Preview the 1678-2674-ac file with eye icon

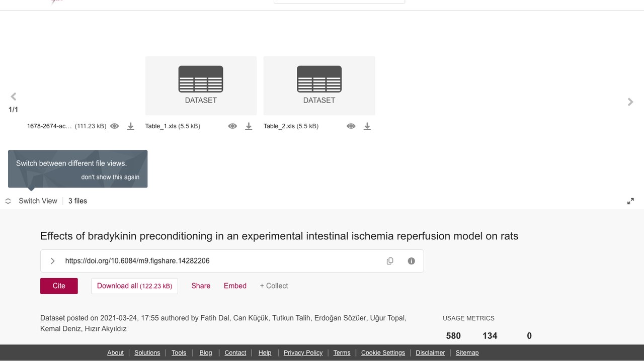pos(115,126)
